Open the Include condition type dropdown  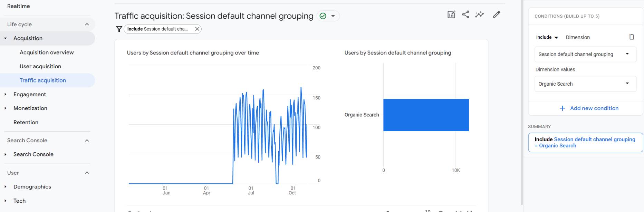547,37
